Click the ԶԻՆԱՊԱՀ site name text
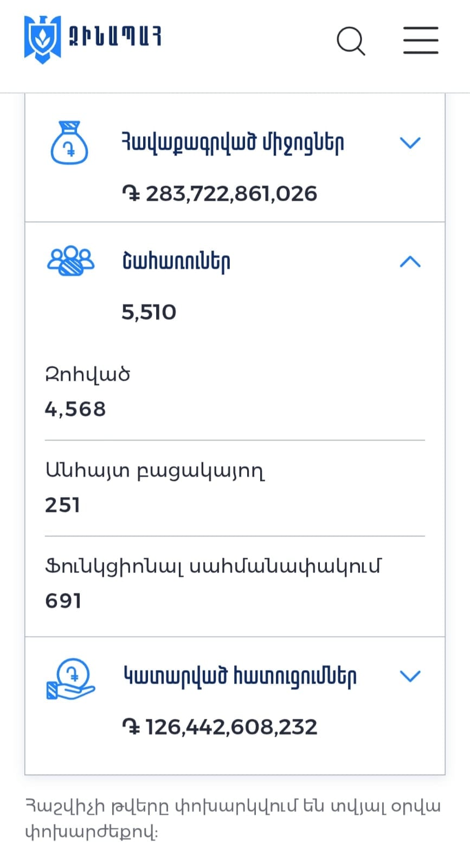The width and height of the screenshot is (470, 868). pyautogui.click(x=115, y=36)
